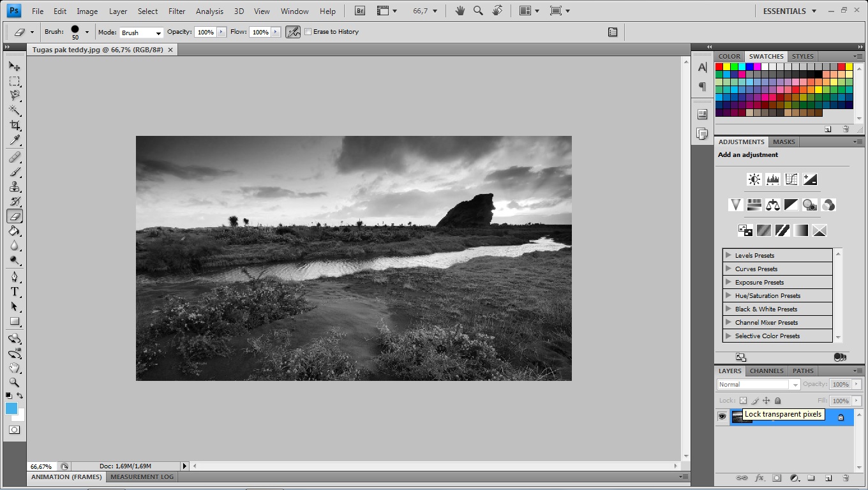
Task: Create a Black & White adjustment
Action: point(791,205)
